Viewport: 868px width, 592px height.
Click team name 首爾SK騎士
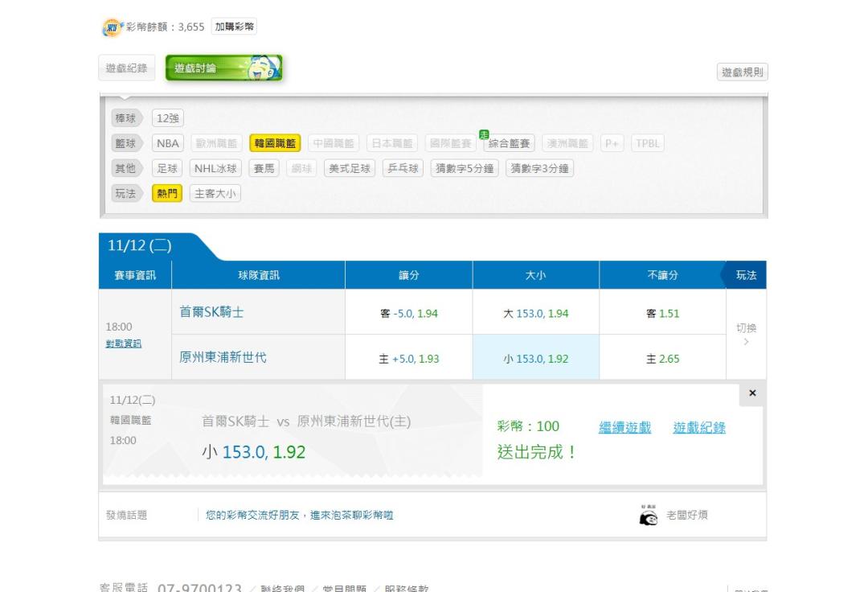[212, 312]
